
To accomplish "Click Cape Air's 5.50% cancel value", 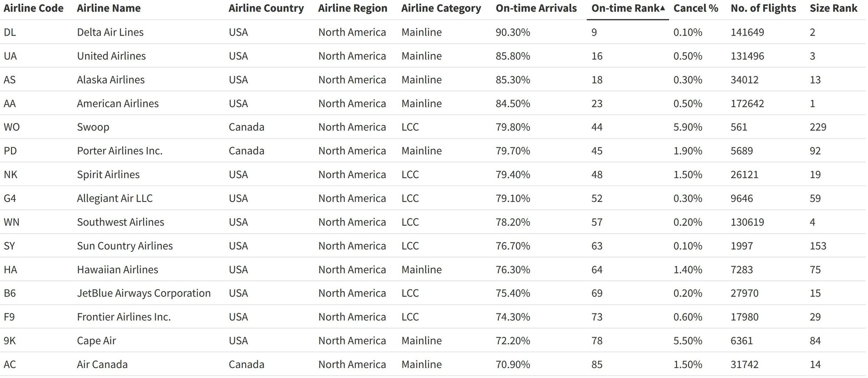I will pos(687,341).
